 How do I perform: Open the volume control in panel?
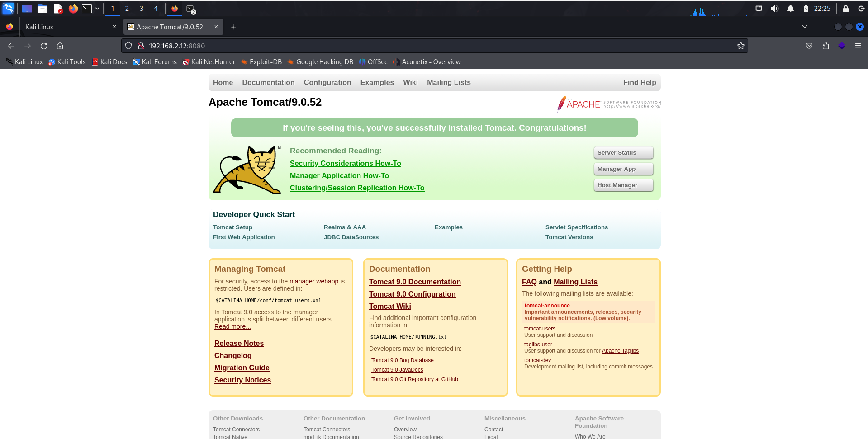click(775, 9)
